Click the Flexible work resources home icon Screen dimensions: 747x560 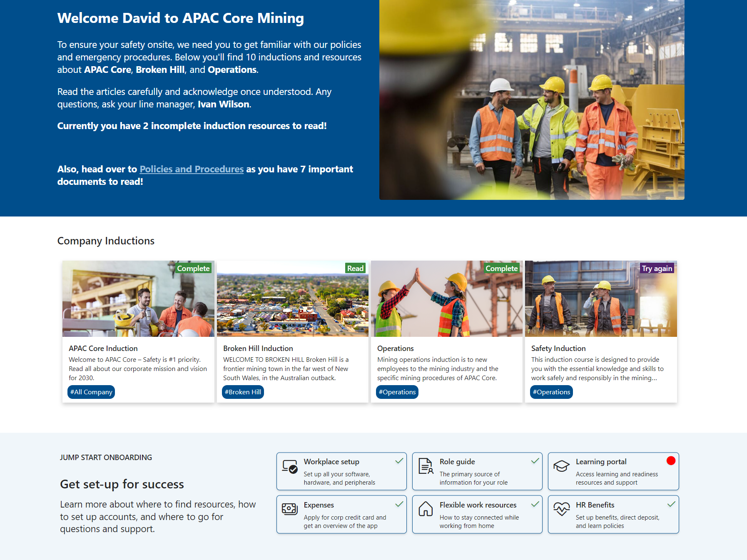click(426, 509)
